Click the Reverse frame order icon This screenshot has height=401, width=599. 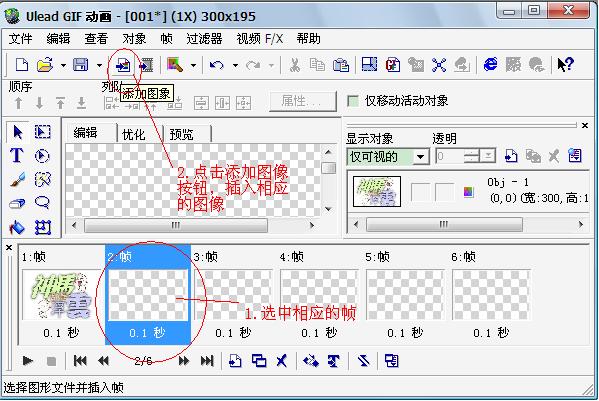tap(363, 361)
